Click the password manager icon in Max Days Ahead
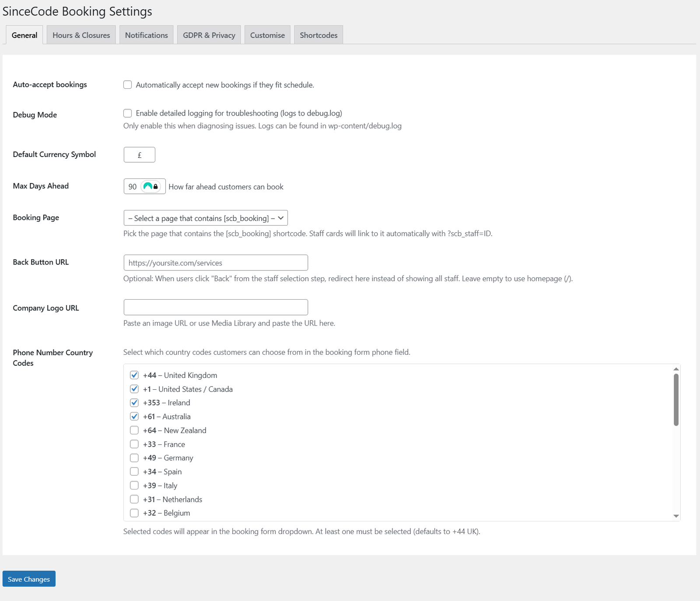This screenshot has width=700, height=601. pyautogui.click(x=150, y=187)
